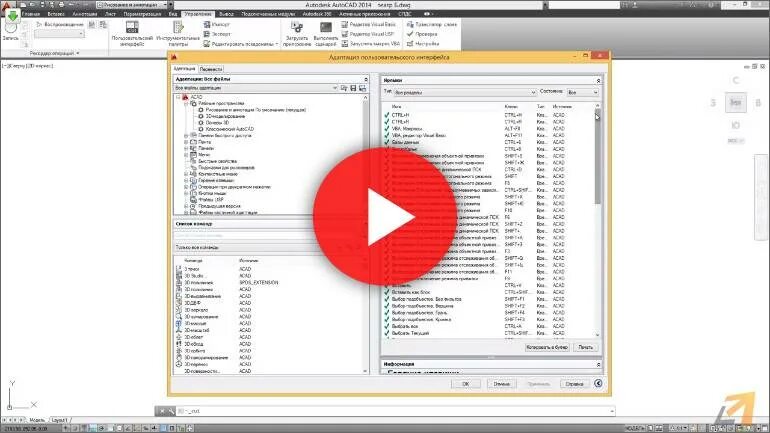The height and width of the screenshot is (433, 770).
Task: Click the Печать button
Action: coord(585,347)
